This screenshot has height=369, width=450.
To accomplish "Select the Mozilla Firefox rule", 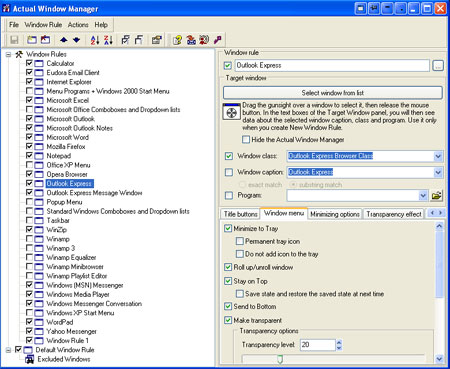I will [x=66, y=146].
